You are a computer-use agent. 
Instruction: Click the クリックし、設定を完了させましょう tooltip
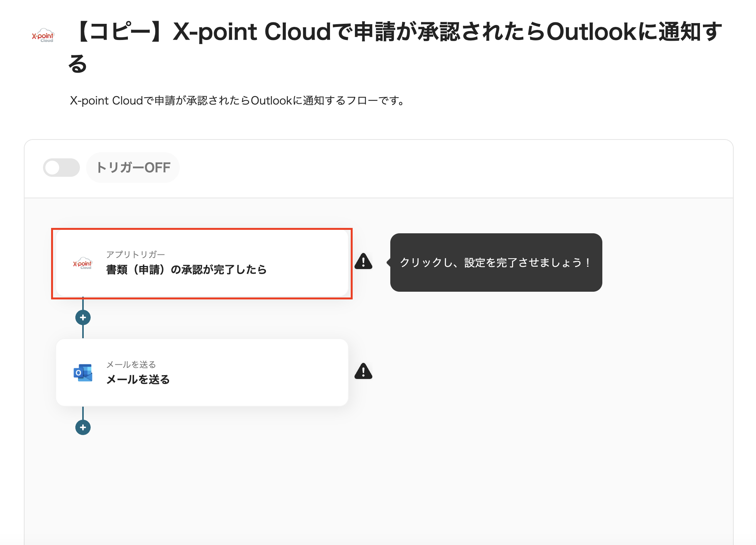pos(496,263)
